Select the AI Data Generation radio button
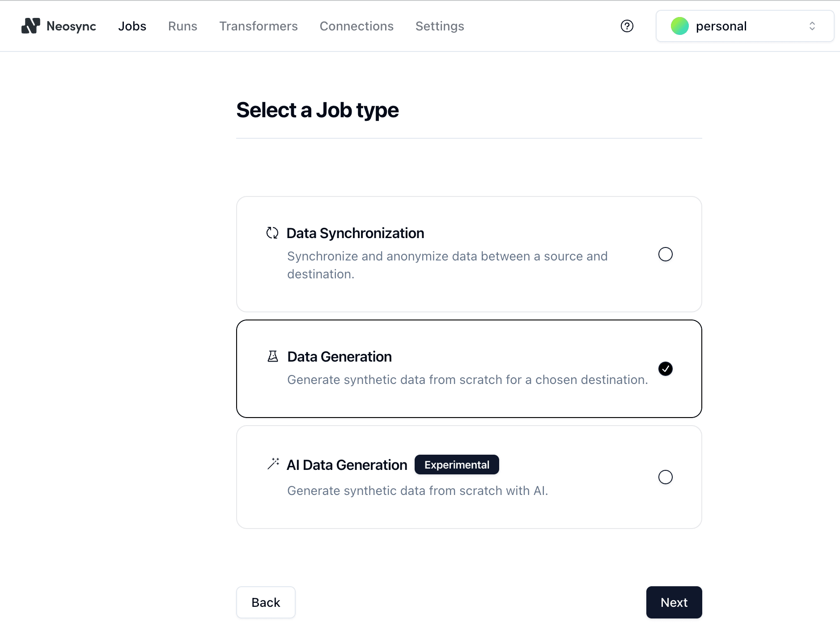This screenshot has width=840, height=631. pos(665,477)
